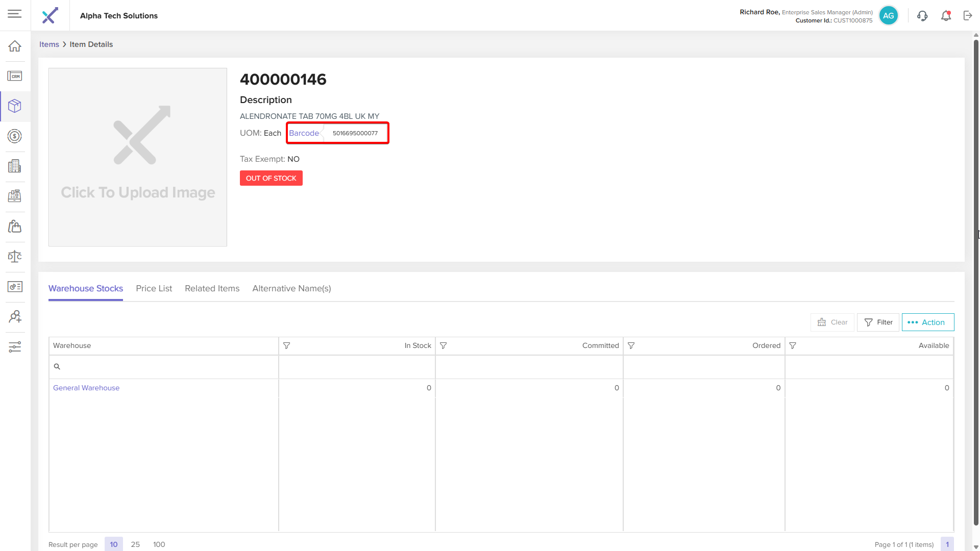Image resolution: width=980 pixels, height=551 pixels.
Task: Open the CRM module icon
Action: click(15, 76)
